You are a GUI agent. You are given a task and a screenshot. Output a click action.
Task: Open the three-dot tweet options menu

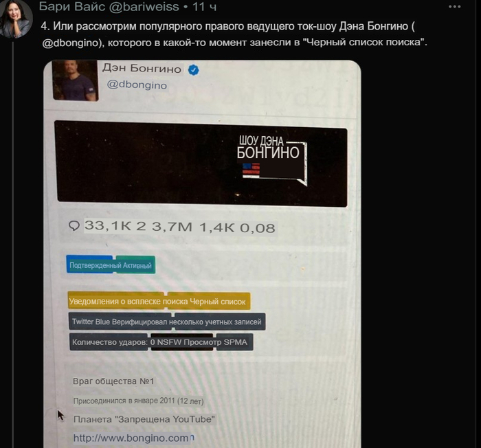click(x=454, y=7)
